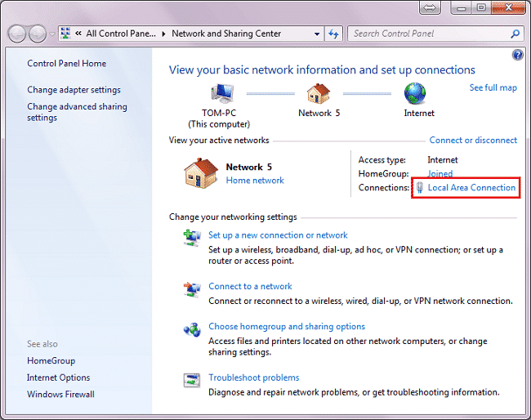Open Windows Firewall from See also

[x=60, y=395]
